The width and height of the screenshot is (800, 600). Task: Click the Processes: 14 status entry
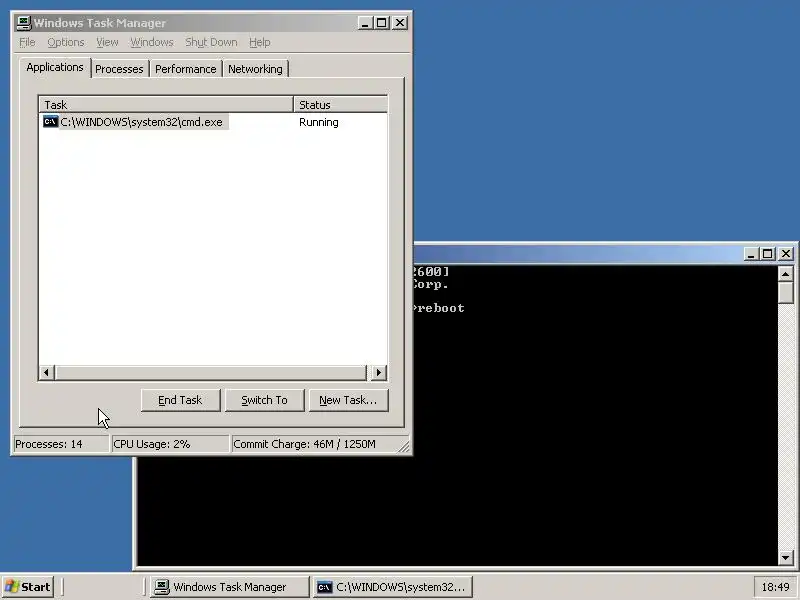pyautogui.click(x=60, y=444)
